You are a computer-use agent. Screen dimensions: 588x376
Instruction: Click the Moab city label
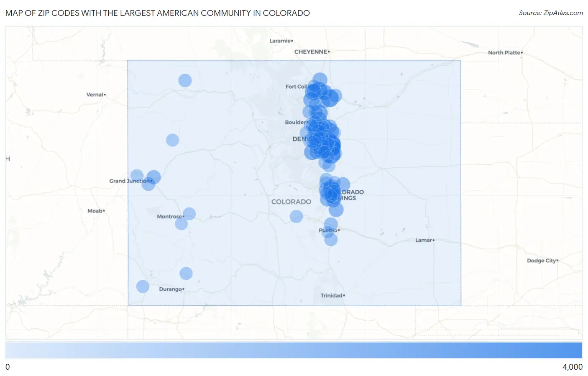[96, 211]
